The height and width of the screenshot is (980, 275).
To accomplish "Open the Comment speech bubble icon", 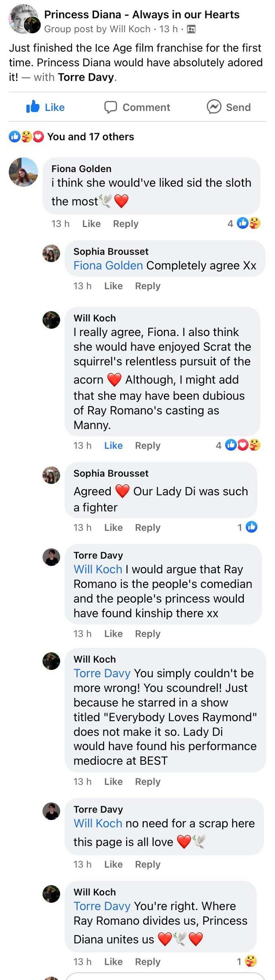I will pos(111,107).
